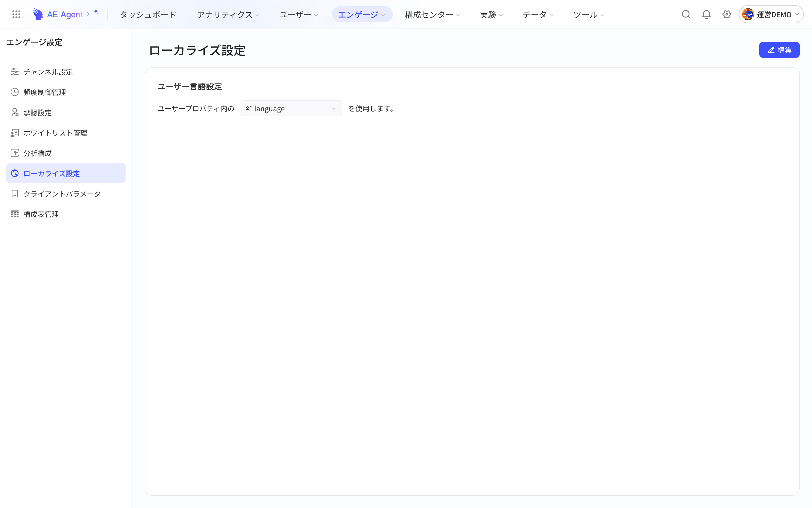The image size is (812, 508).
Task: Click the user property icon in language field
Action: [x=249, y=108]
